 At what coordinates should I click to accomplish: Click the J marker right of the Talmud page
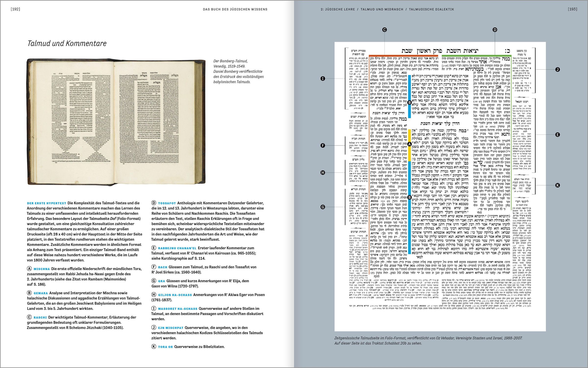[558, 69]
